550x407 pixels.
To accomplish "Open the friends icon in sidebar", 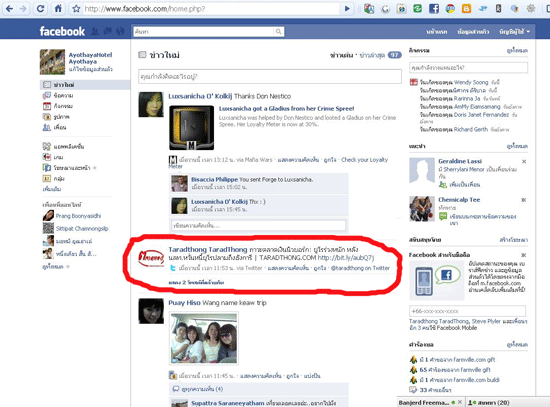I will [47, 127].
